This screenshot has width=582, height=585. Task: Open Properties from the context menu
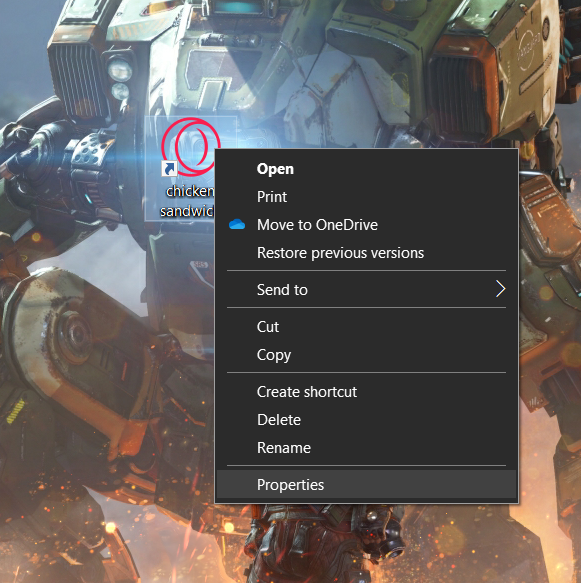click(366, 485)
